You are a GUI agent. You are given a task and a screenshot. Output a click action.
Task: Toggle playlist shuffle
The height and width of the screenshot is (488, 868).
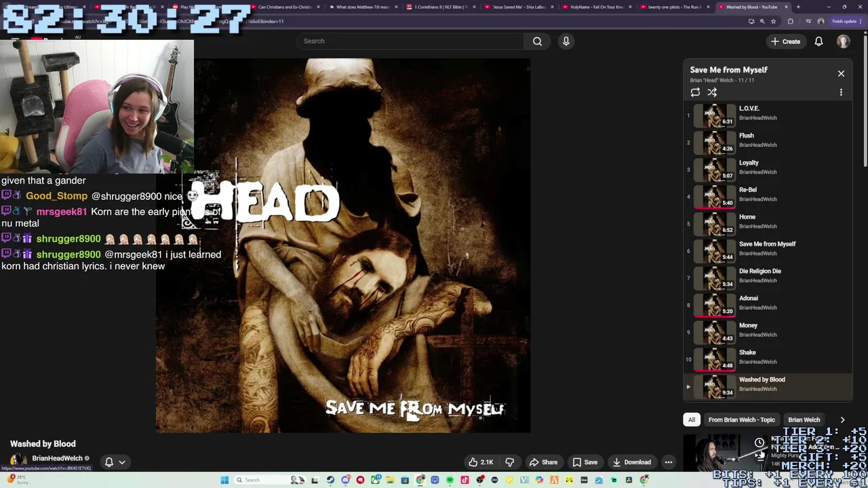[712, 92]
